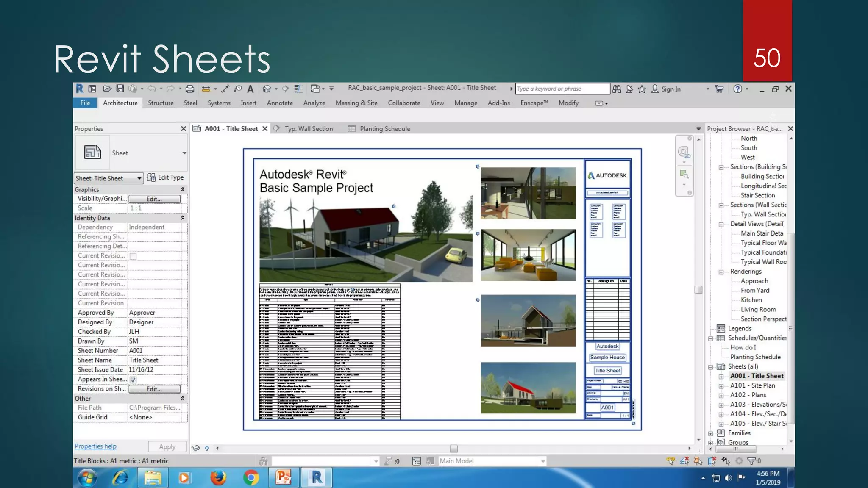Image resolution: width=868 pixels, height=488 pixels.
Task: Click the 2D navigation wheel icon
Action: tap(684, 152)
